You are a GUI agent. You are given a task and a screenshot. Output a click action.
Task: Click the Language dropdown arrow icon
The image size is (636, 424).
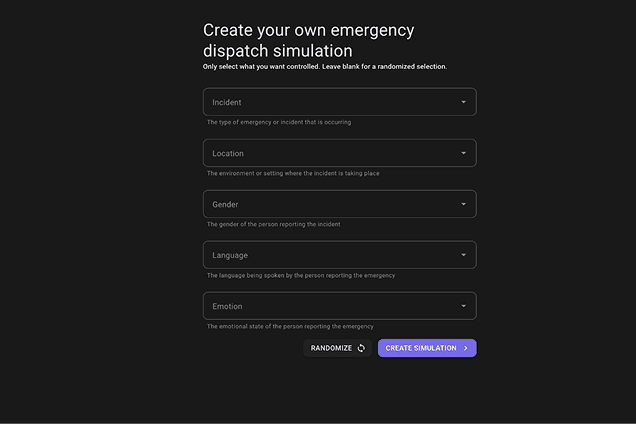tap(464, 255)
